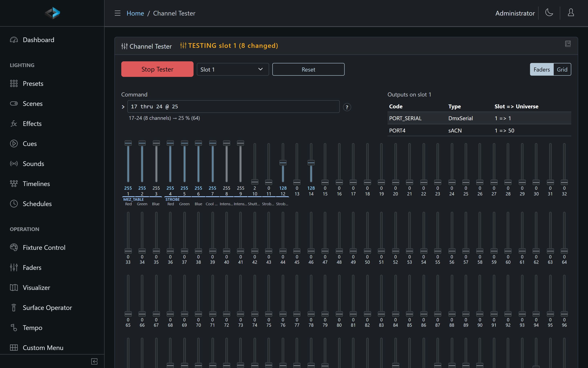Click the MEZ_TABLE fixture label
588x368 pixels.
pos(133,199)
